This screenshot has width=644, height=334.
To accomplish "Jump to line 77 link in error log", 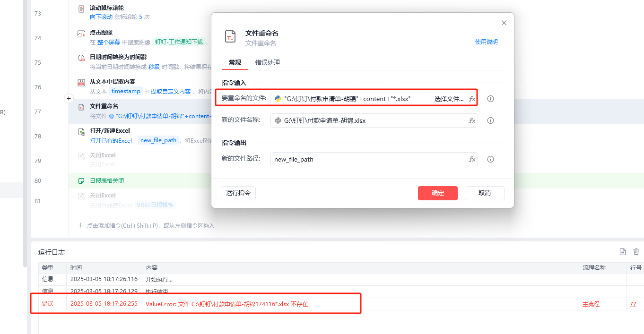I will pos(633,304).
